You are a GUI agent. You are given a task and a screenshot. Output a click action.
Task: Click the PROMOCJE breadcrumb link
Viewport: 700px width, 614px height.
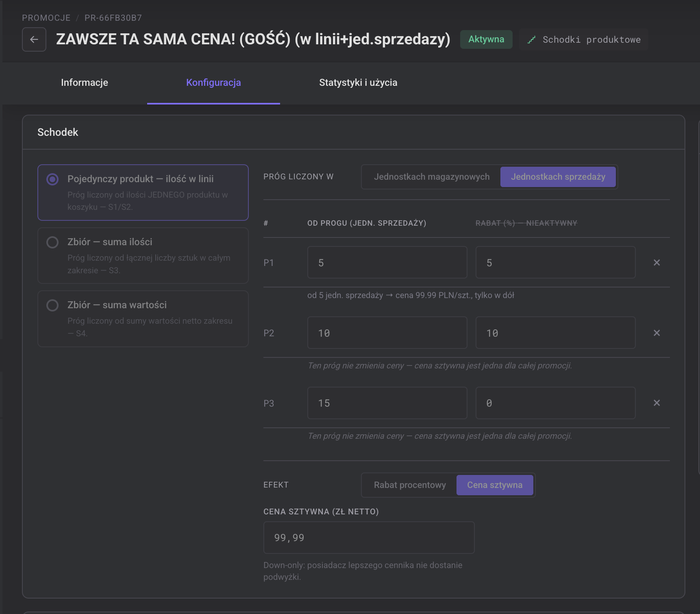click(x=46, y=18)
